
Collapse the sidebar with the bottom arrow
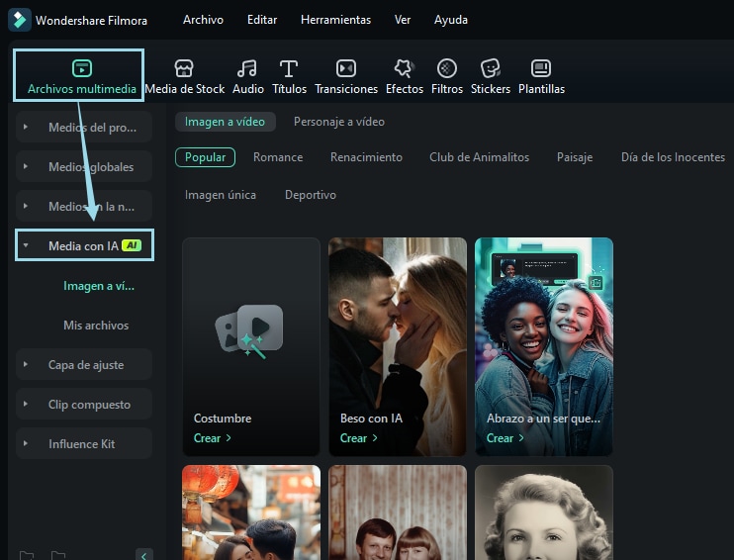(144, 555)
